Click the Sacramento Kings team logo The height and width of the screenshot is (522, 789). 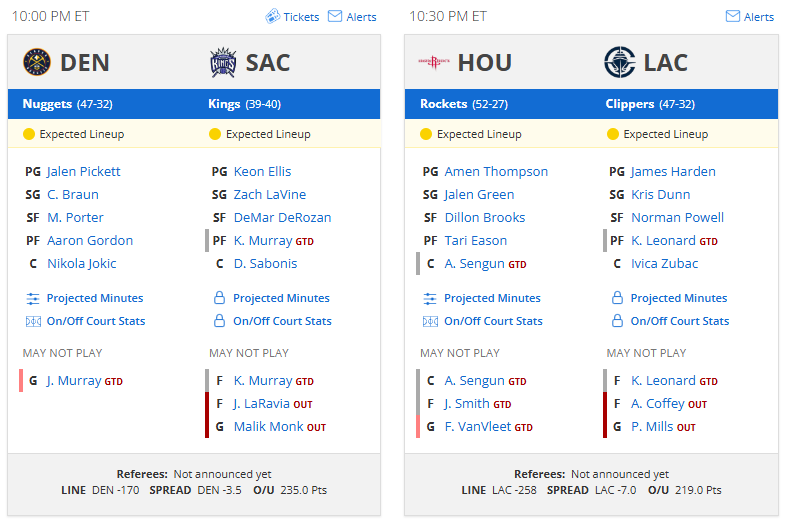[x=223, y=62]
